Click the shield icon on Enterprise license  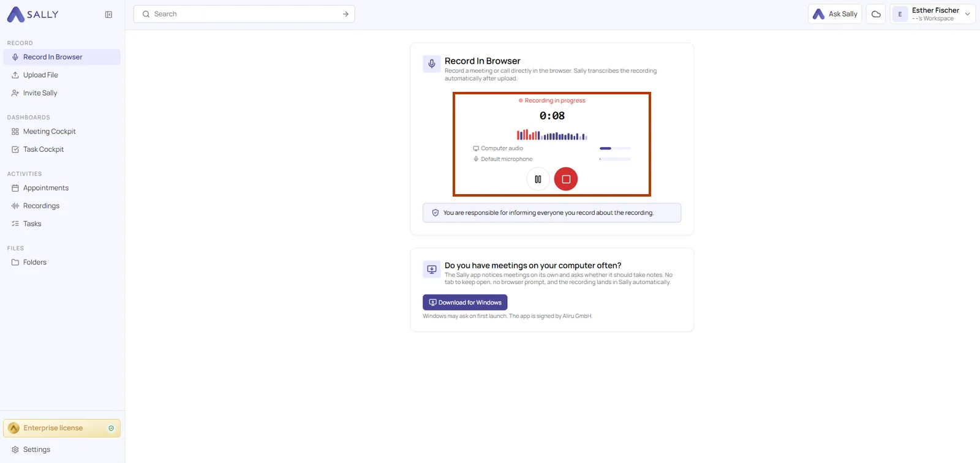click(x=111, y=428)
